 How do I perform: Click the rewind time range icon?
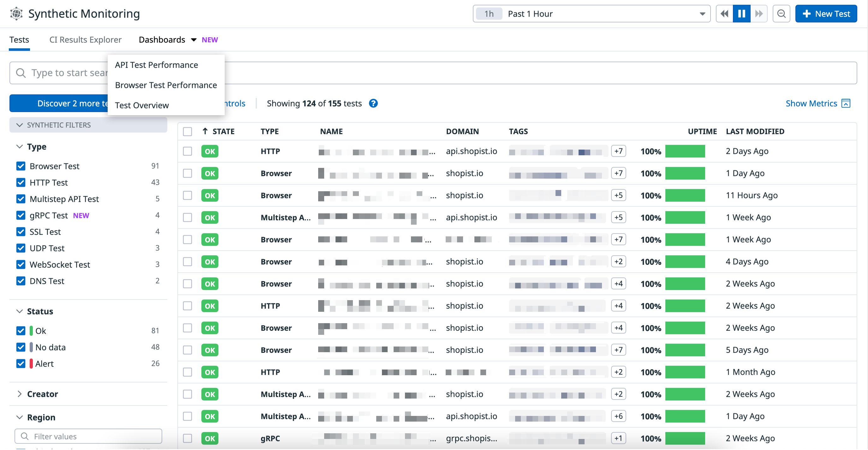(724, 14)
